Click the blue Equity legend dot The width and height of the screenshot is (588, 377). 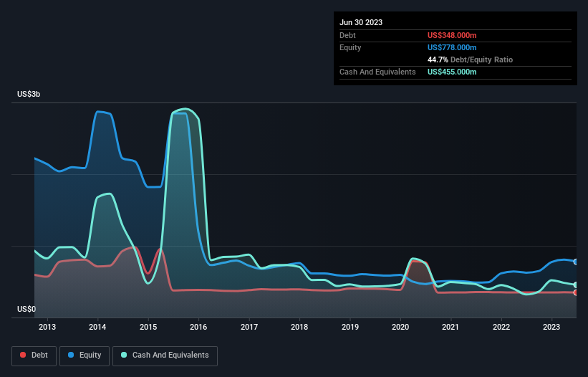point(71,355)
